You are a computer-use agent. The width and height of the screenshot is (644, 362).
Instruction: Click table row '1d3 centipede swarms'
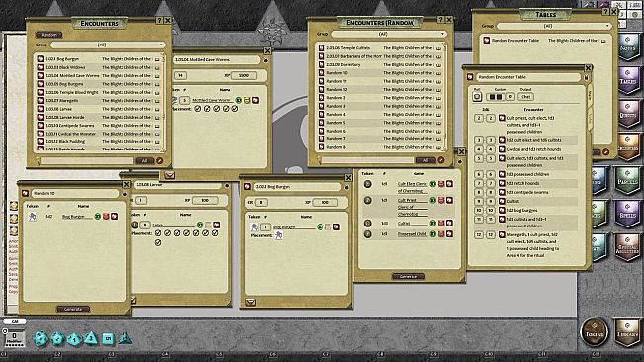pyautogui.click(x=525, y=192)
